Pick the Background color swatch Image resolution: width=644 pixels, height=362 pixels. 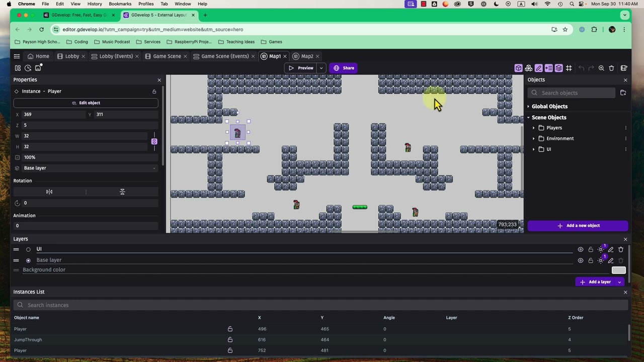coord(619,270)
